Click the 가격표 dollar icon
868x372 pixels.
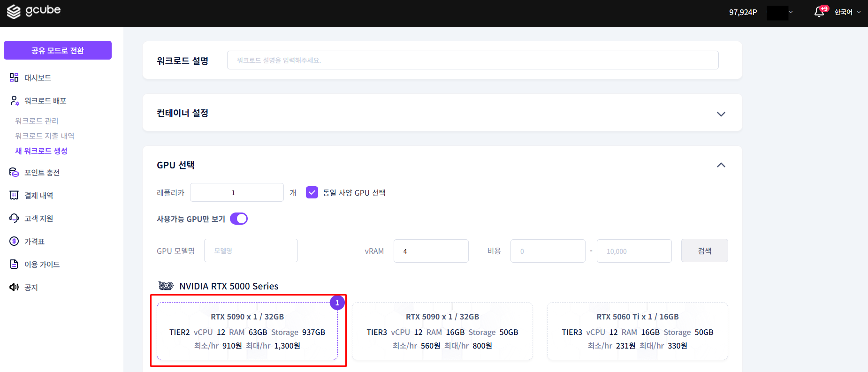pyautogui.click(x=14, y=241)
